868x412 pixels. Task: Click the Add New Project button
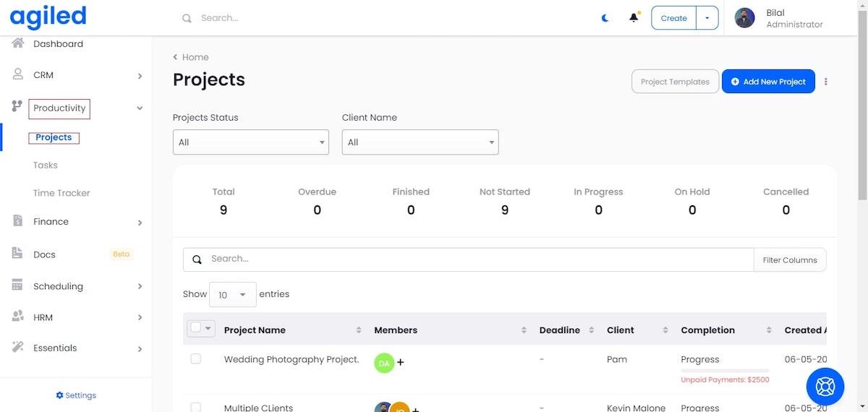pyautogui.click(x=767, y=82)
